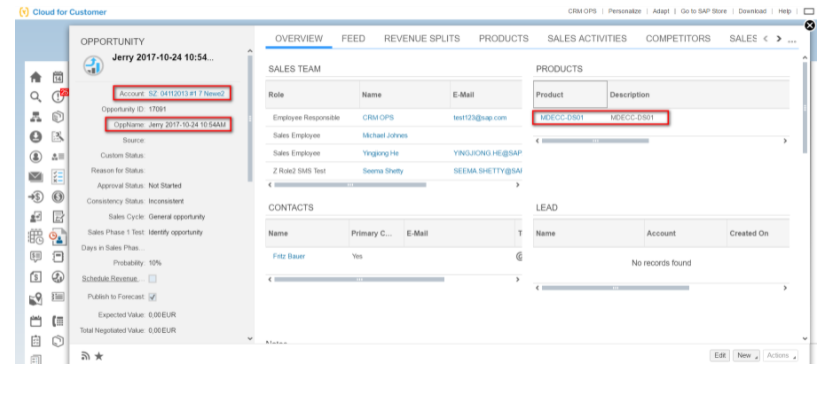Open the REVENUE SPLITS tab
The width and height of the screenshot is (822, 398).
[x=422, y=38]
